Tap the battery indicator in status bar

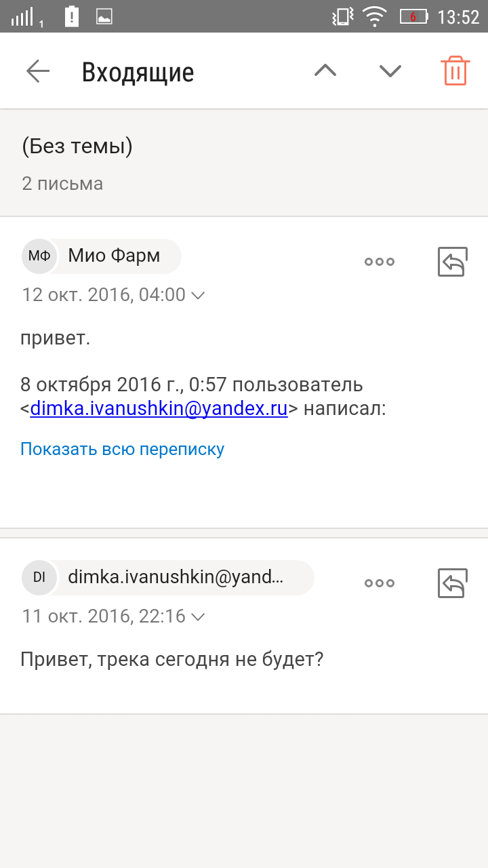[x=413, y=17]
